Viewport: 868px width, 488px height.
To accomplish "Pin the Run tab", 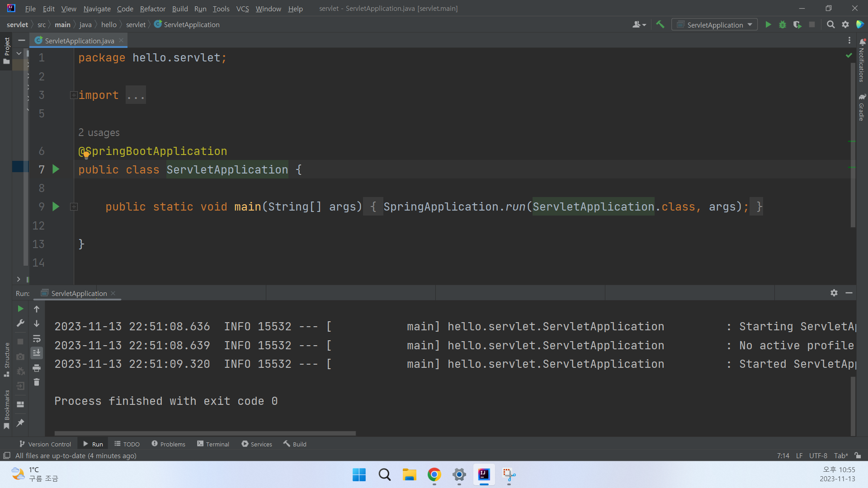I will coord(20,423).
